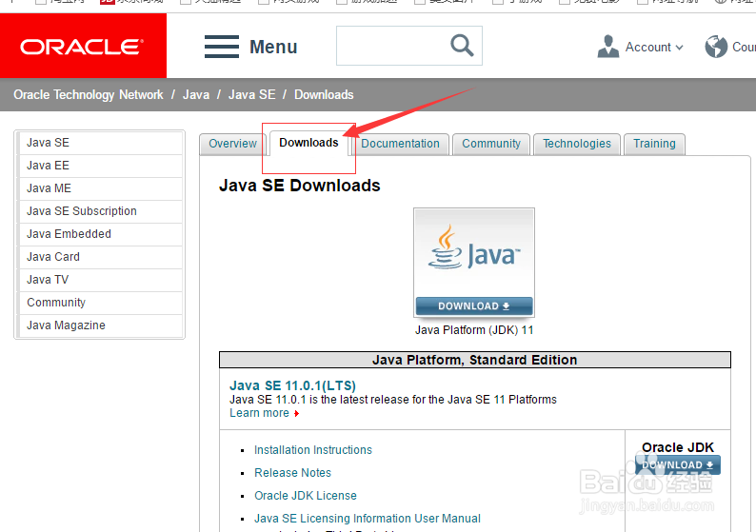Open the Menu label
This screenshot has width=756, height=532.
tap(273, 47)
